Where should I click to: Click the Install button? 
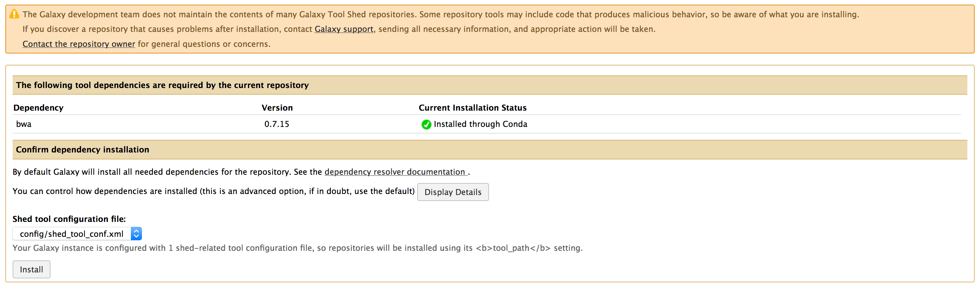pos(31,269)
